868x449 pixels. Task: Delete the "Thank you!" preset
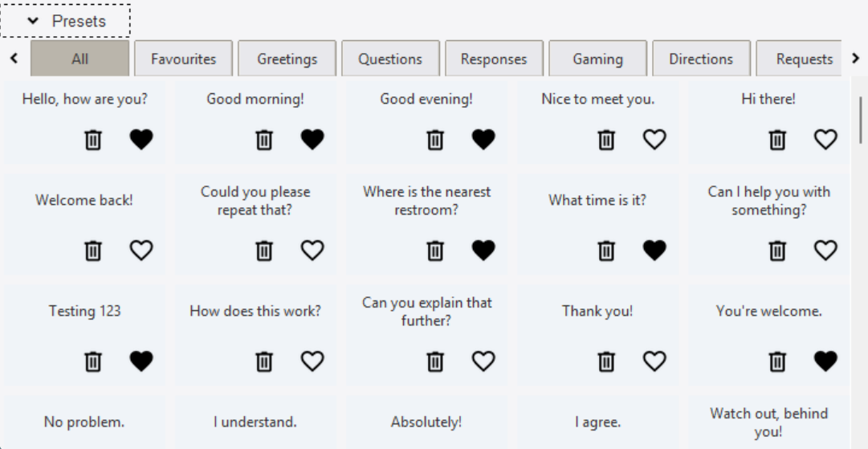tap(606, 361)
